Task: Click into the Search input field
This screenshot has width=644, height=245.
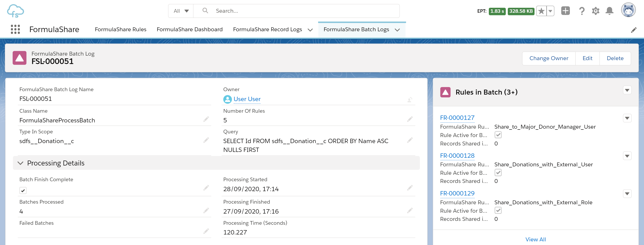Action: (300, 11)
